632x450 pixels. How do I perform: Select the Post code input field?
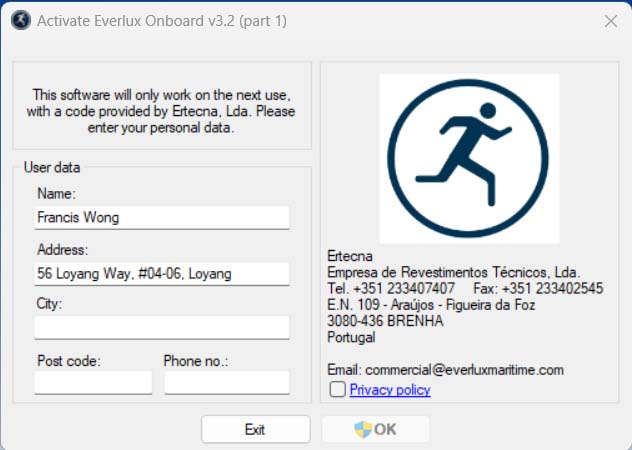pyautogui.click(x=93, y=382)
